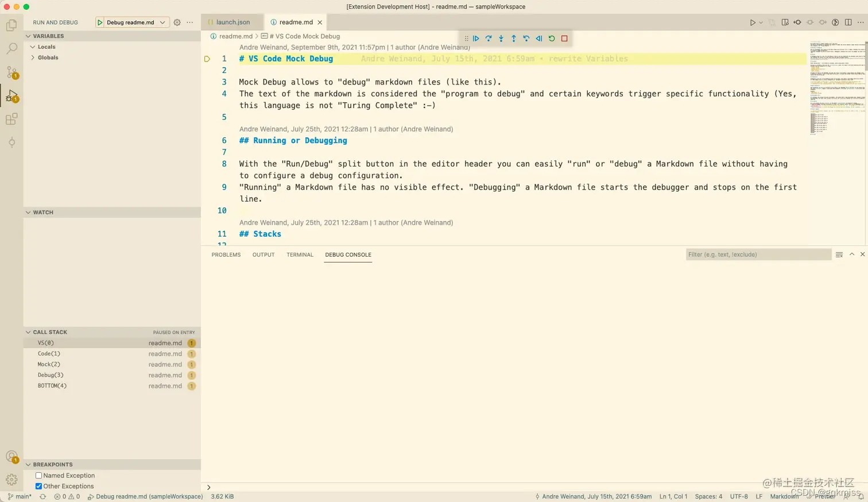Open launch.json via the debug gear icon
This screenshot has width=868, height=502.
177,22
